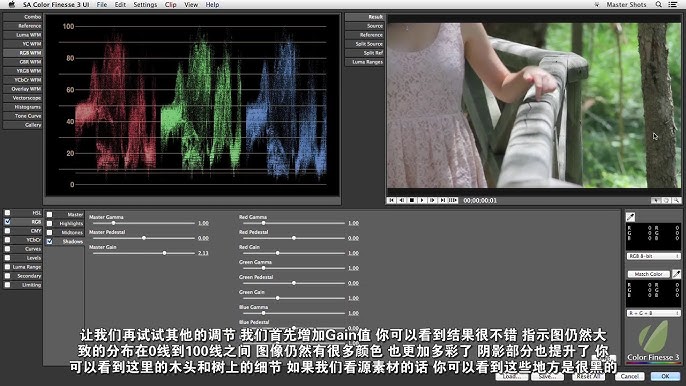686x386 pixels.
Task: Step back one frame in the preview
Action: [401, 200]
